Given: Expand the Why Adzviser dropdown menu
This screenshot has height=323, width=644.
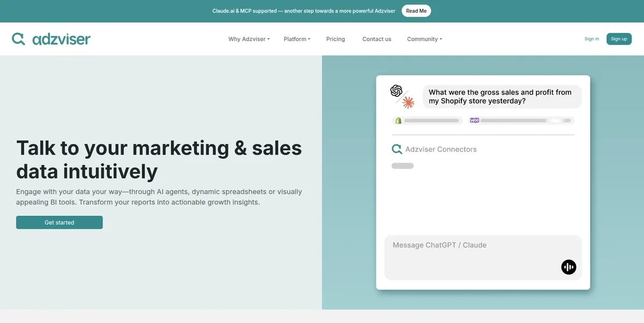Looking at the screenshot, I should (249, 39).
